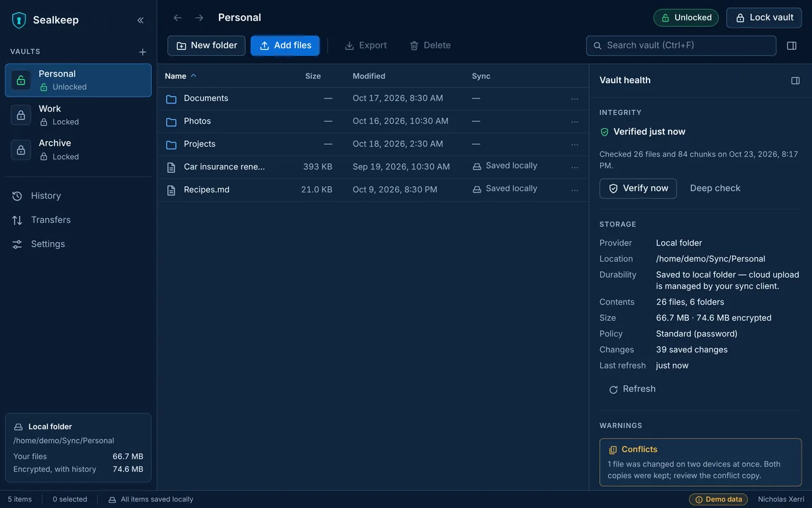Click the Nicholas Xerri user name
Screen dimensions: 812x508
[781, 500]
